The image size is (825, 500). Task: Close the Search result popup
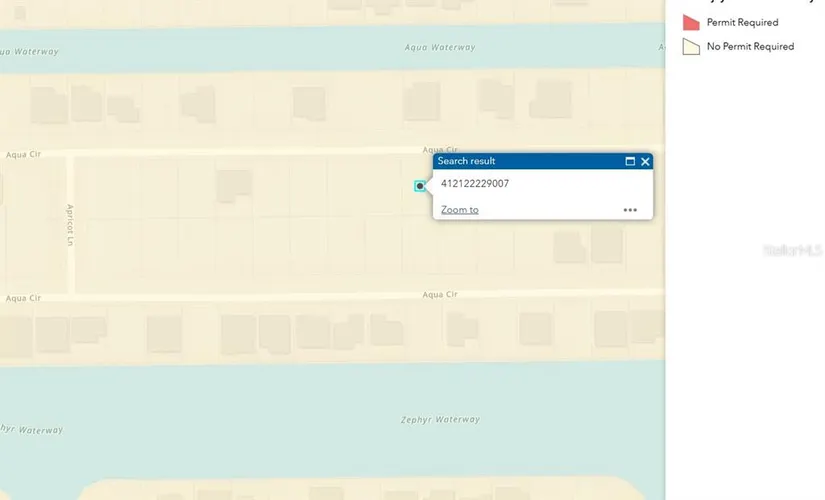click(645, 161)
